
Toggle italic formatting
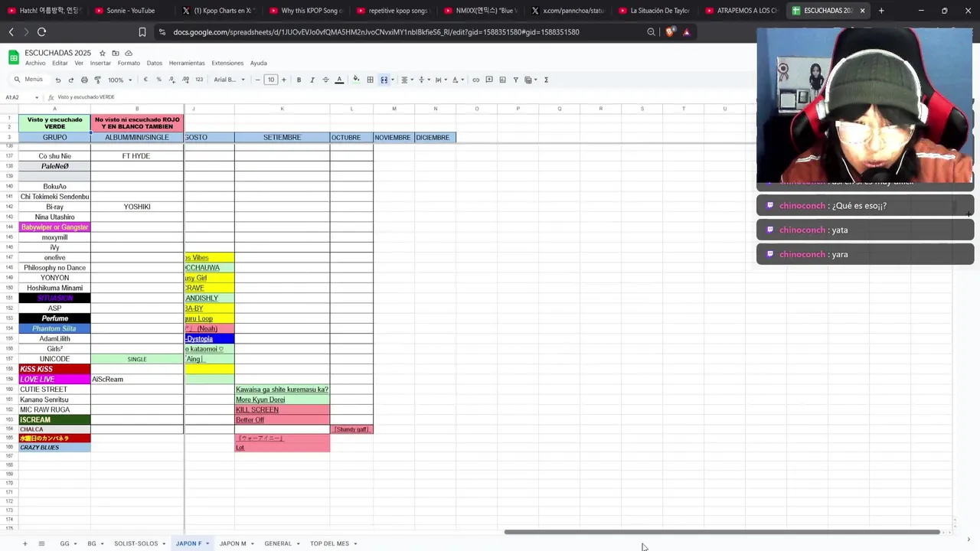coord(312,80)
